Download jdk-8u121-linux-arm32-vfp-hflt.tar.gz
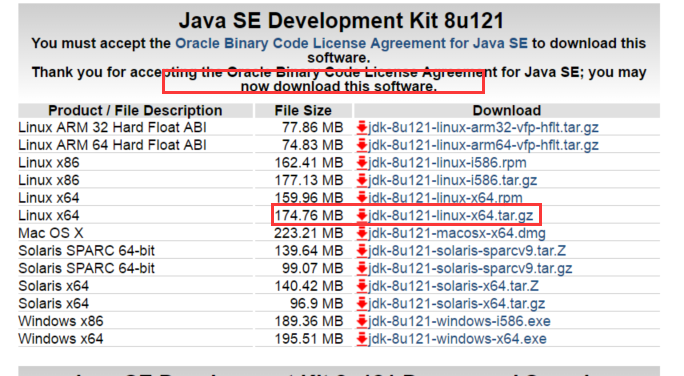The image size is (684, 376). click(483, 127)
